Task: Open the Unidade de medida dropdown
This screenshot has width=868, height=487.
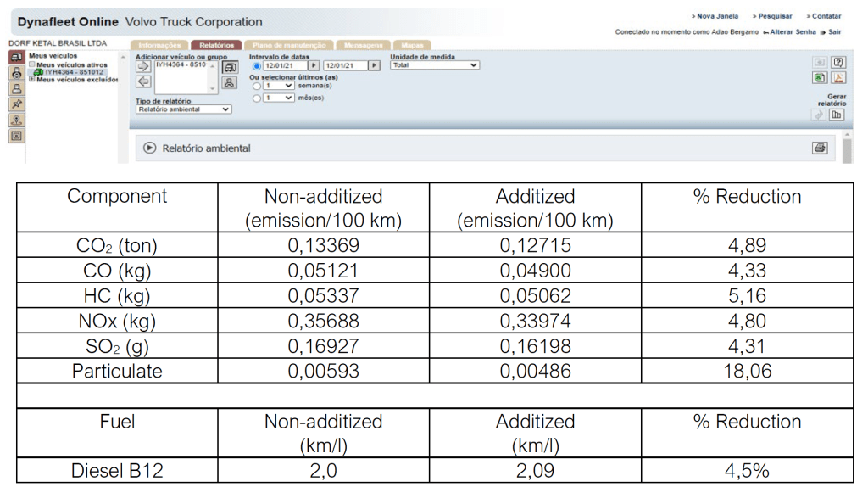Action: click(x=435, y=64)
